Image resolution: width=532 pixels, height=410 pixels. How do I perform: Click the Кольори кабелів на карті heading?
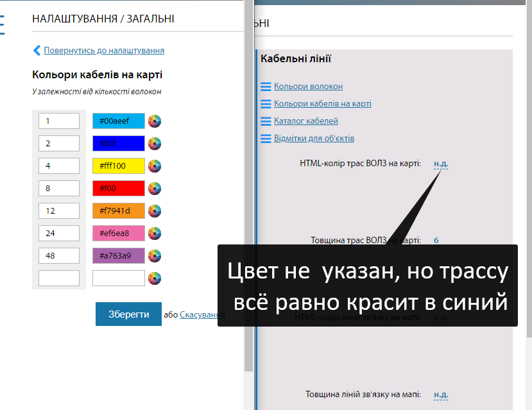(x=98, y=74)
